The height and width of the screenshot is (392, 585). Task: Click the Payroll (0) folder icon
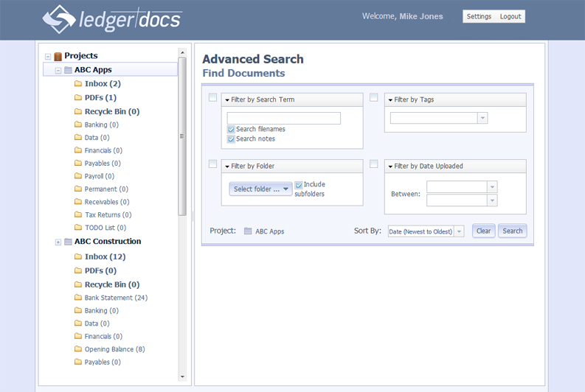tap(78, 175)
